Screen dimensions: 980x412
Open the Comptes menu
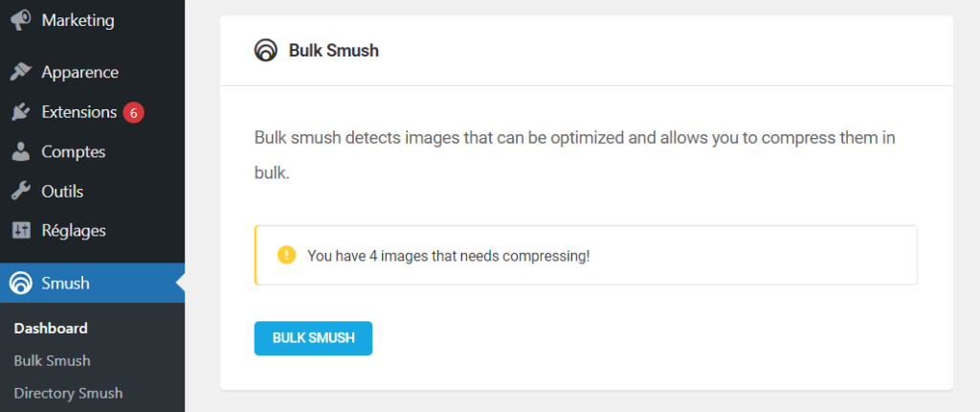pos(73,151)
